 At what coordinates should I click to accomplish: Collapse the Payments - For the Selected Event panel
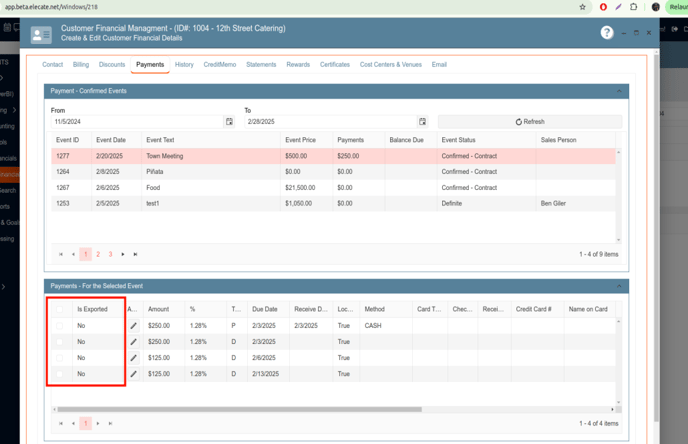pos(619,286)
